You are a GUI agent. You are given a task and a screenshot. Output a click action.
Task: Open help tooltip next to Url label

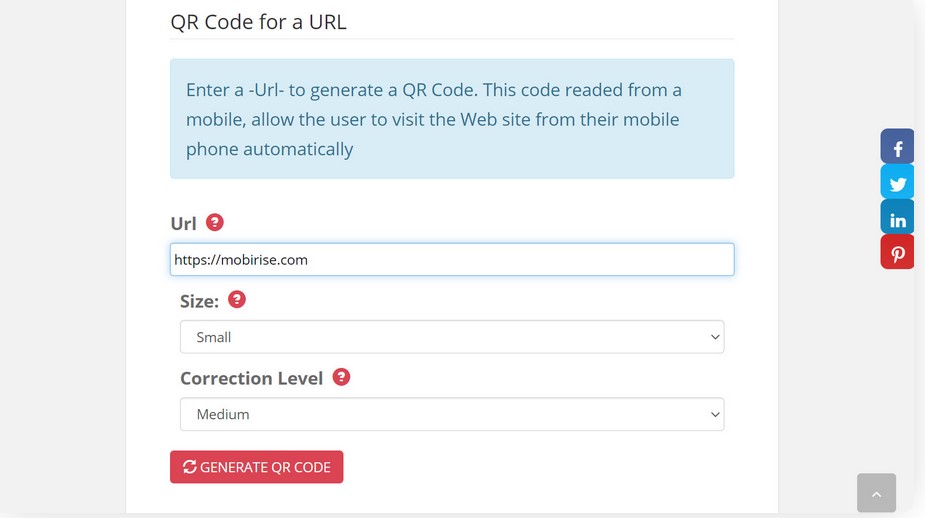pos(214,222)
